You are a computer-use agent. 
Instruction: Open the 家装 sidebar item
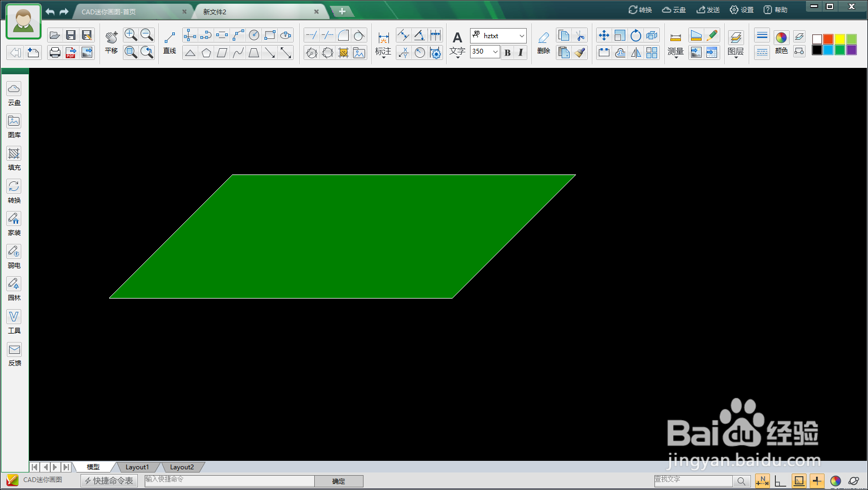[x=14, y=224]
